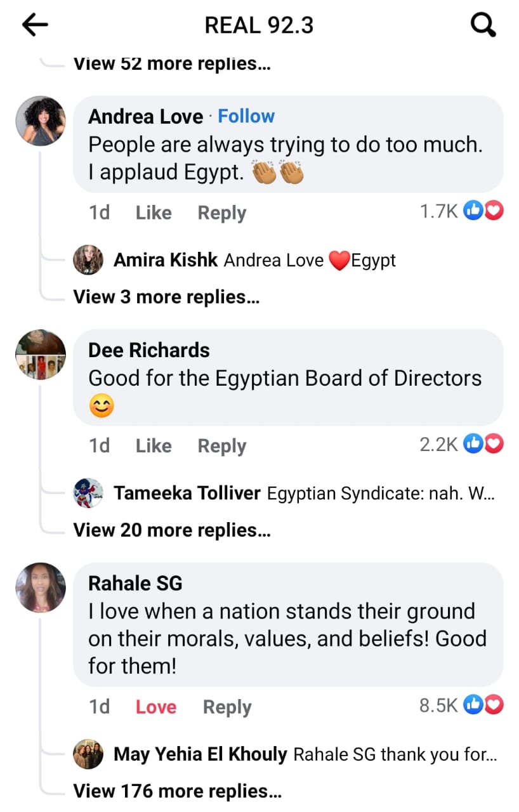
Task: Toggle Like on Dee Richards' comment
Action: click(x=154, y=446)
